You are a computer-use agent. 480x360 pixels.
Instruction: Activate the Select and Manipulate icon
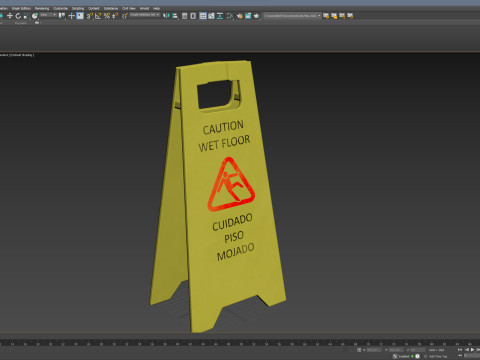click(71, 16)
